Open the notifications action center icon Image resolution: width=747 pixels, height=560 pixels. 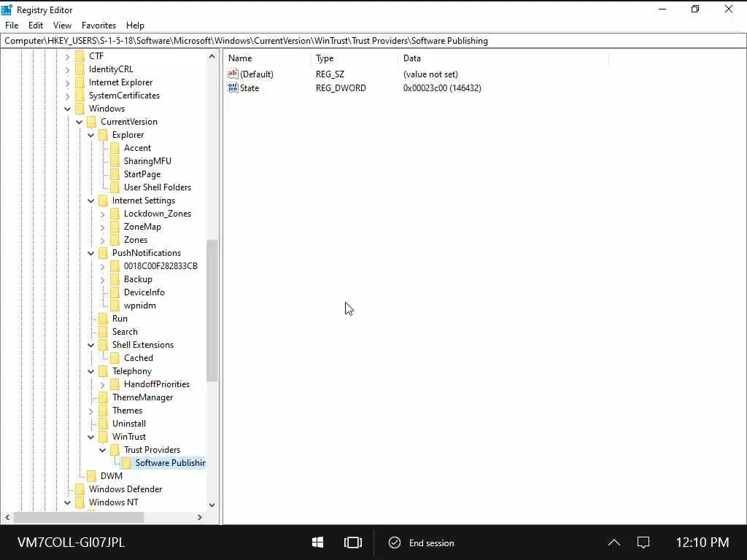pos(643,542)
